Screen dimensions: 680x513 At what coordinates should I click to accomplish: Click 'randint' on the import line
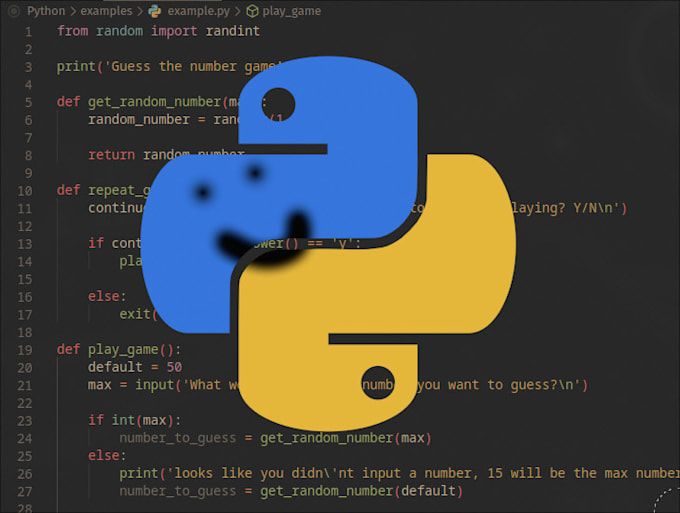point(232,31)
